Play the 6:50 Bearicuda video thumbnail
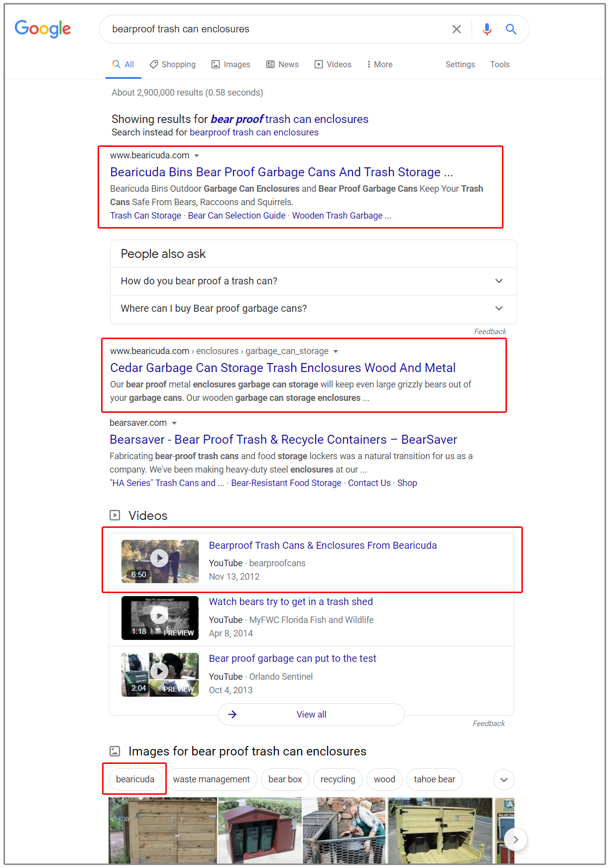 coord(160,561)
